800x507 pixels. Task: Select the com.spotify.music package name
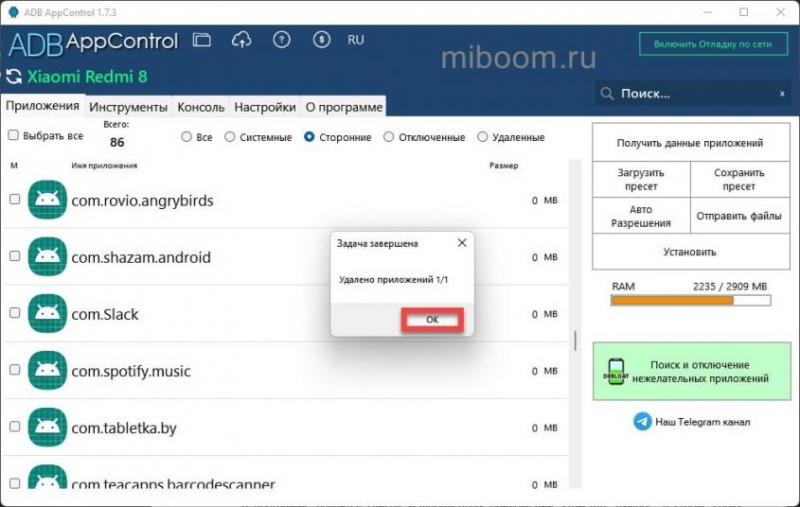[131, 371]
